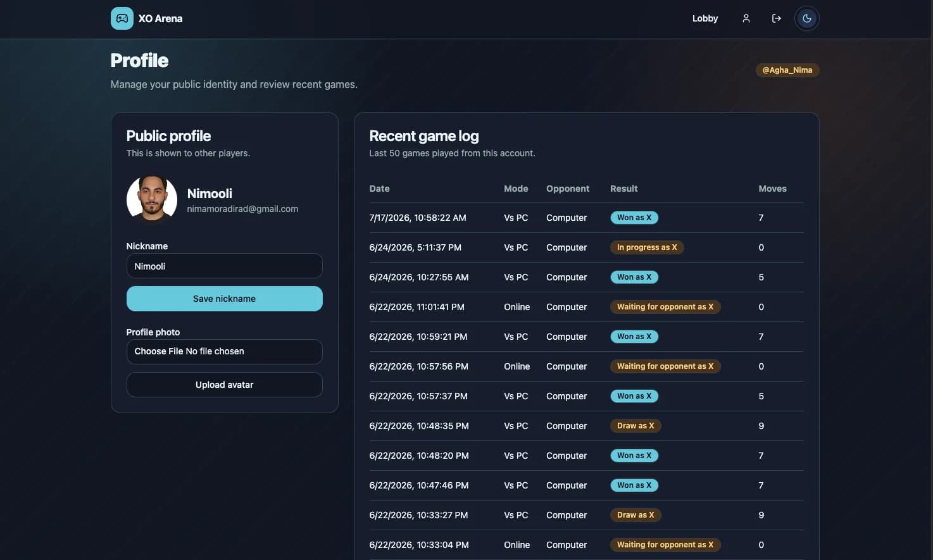Click Vs PC mode in 5:11:37 PM row
Viewport: 933px width, 560px height.
click(516, 247)
